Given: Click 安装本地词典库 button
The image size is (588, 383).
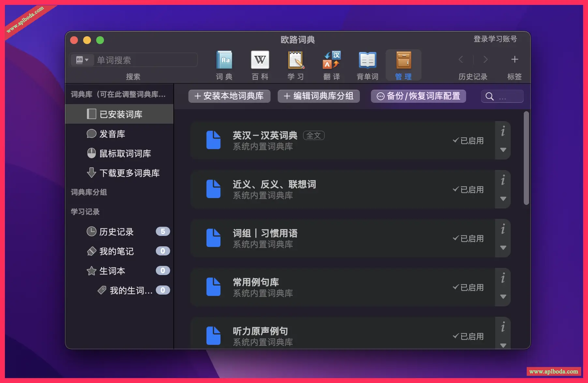Looking at the screenshot, I should 229,96.
